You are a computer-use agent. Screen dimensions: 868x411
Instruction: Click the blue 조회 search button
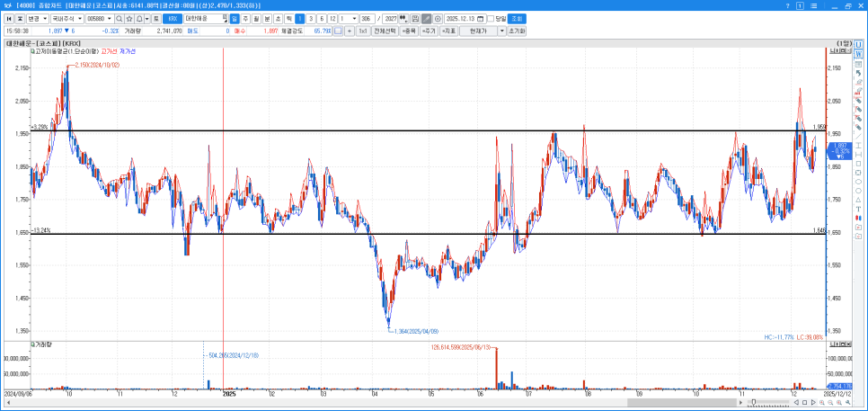(x=517, y=18)
